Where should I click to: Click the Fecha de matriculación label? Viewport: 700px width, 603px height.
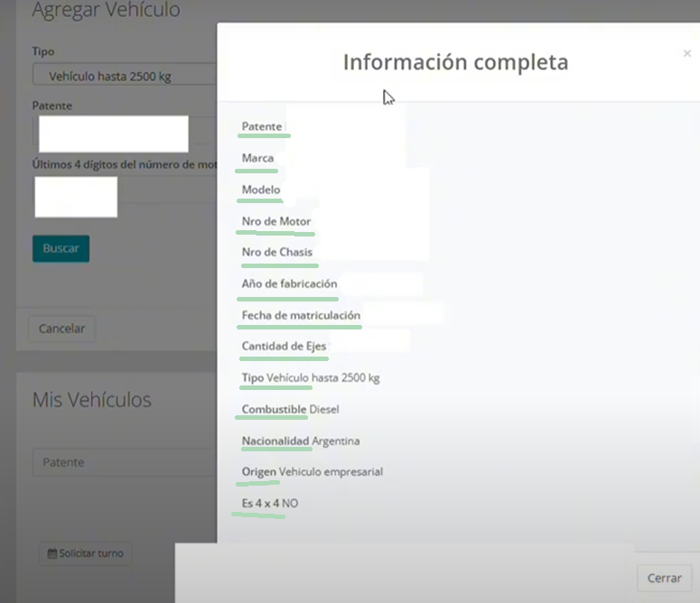(301, 315)
